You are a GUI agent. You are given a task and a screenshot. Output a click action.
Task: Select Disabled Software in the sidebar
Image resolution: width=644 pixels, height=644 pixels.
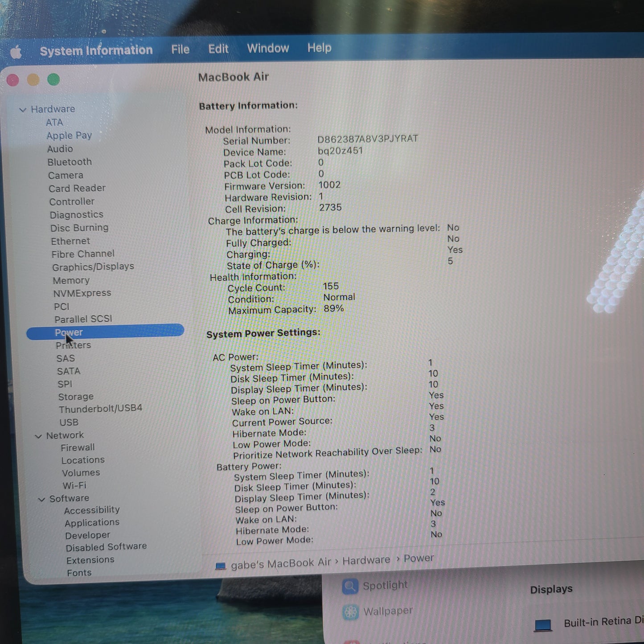pyautogui.click(x=106, y=547)
